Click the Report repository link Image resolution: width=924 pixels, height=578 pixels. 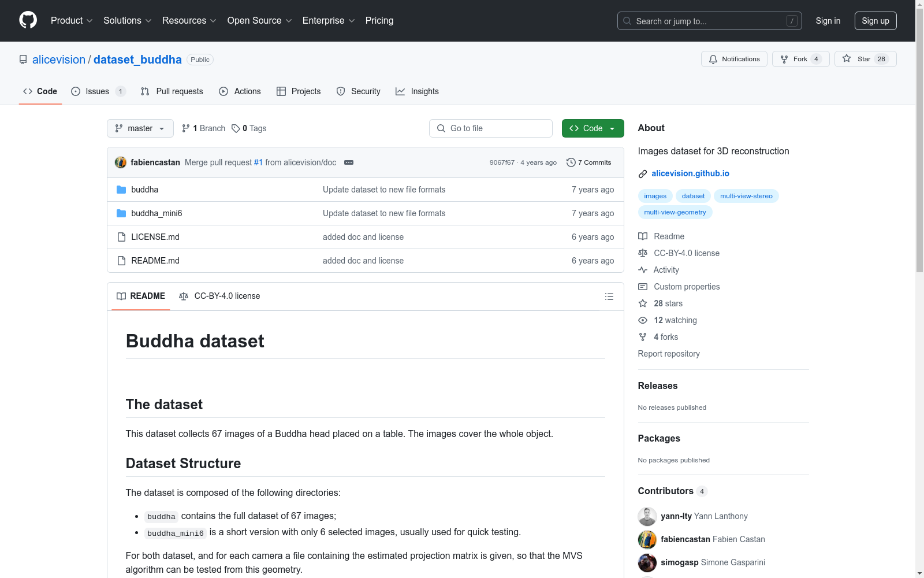point(669,354)
